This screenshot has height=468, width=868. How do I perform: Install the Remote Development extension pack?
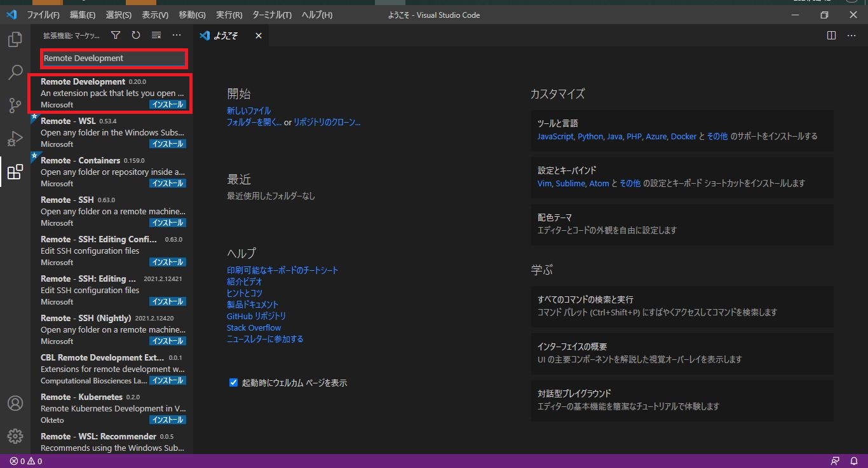(167, 104)
